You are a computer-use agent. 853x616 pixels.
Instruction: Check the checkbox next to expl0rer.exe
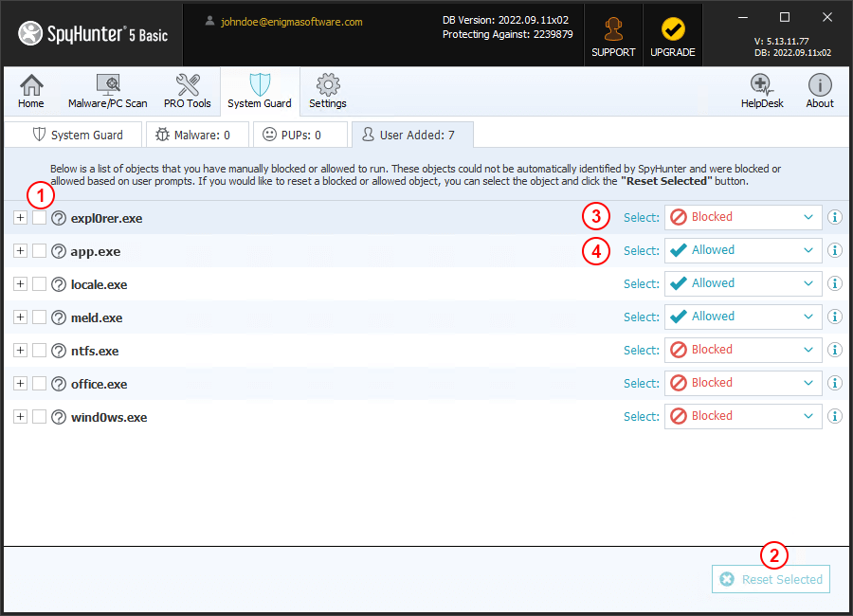39,217
